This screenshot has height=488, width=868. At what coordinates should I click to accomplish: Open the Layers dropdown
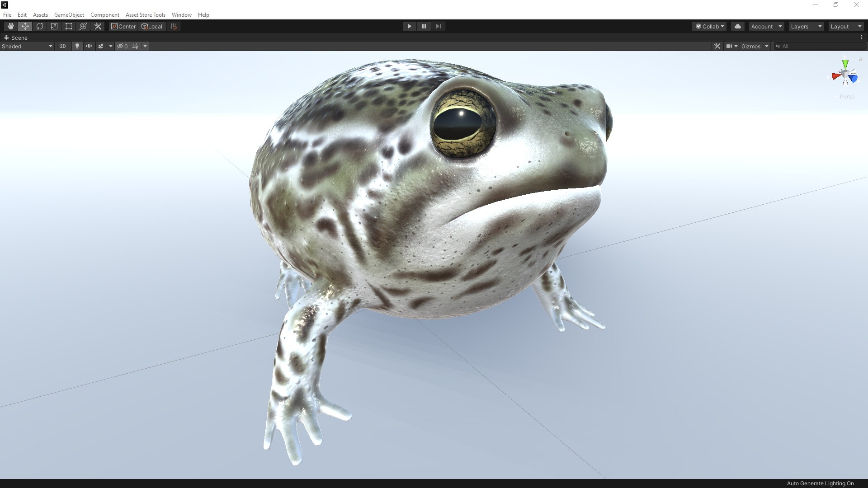pos(806,26)
